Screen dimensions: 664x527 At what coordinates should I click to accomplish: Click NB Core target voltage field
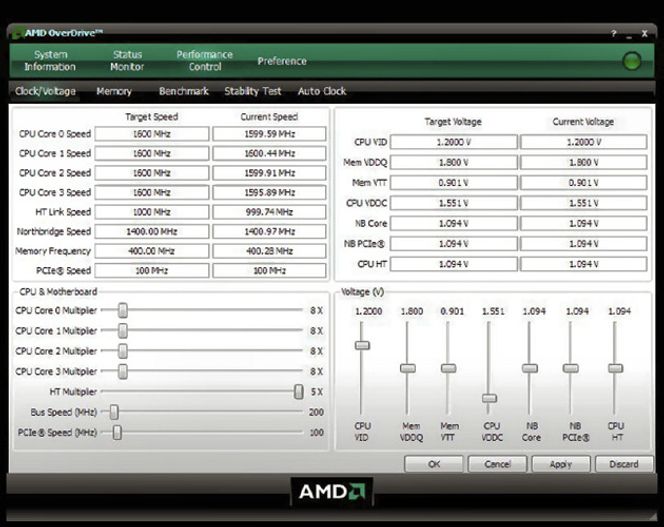click(x=454, y=223)
